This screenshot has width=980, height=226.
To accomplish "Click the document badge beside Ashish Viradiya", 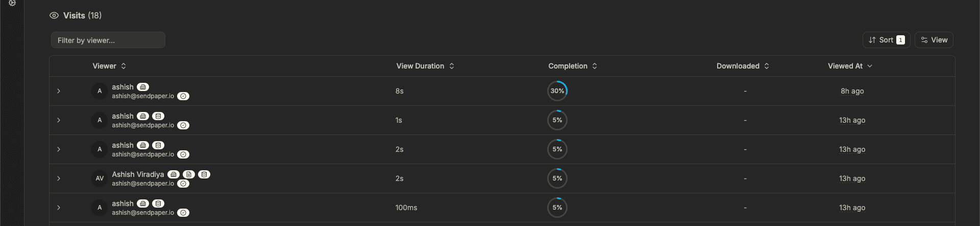I will 189,174.
